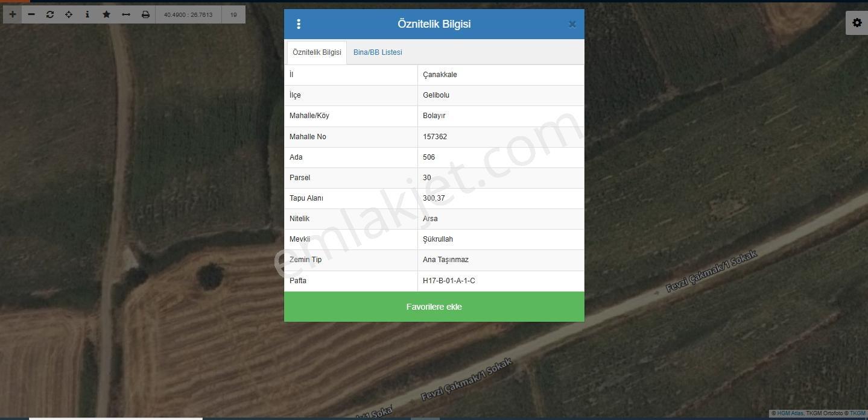Select the Bolayır value cell

[501, 116]
